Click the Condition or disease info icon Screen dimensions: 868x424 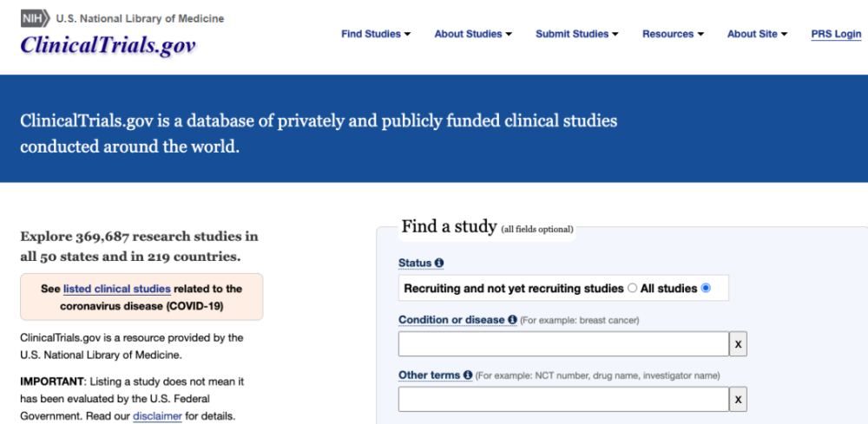[x=512, y=320]
